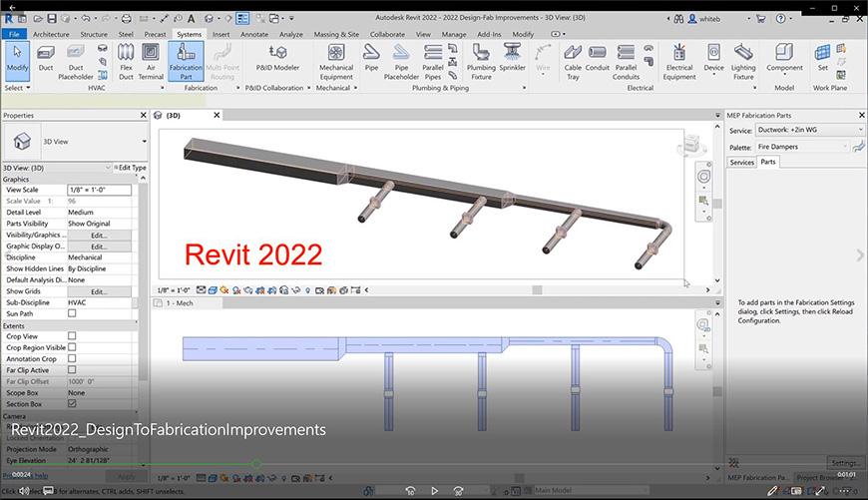Screen dimensions: 868x500
Task: Expand the P&ID Collaboration panel arrow
Action: tap(309, 88)
